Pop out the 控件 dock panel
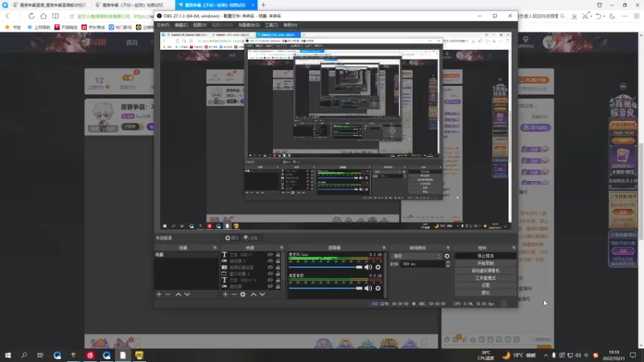This screenshot has width=644, height=362. (514, 248)
